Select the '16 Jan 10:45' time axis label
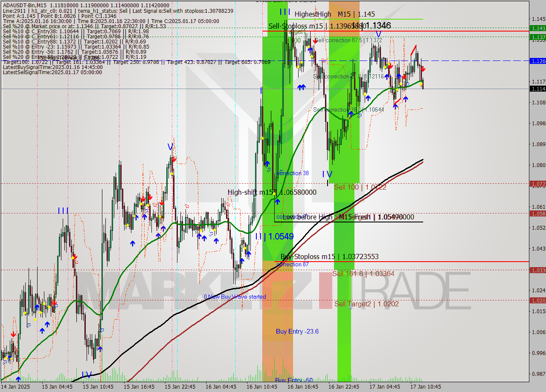This screenshot has height=392, width=546. point(262,387)
